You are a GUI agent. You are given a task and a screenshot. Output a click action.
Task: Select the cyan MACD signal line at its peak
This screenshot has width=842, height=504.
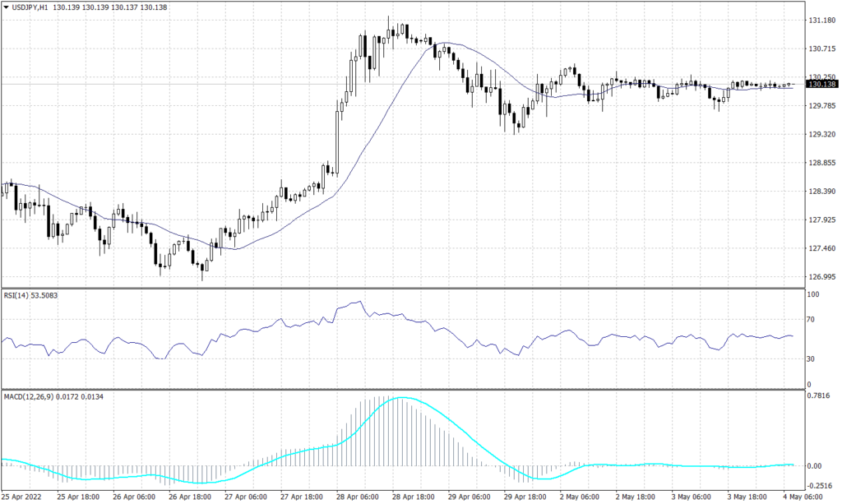tap(399, 399)
